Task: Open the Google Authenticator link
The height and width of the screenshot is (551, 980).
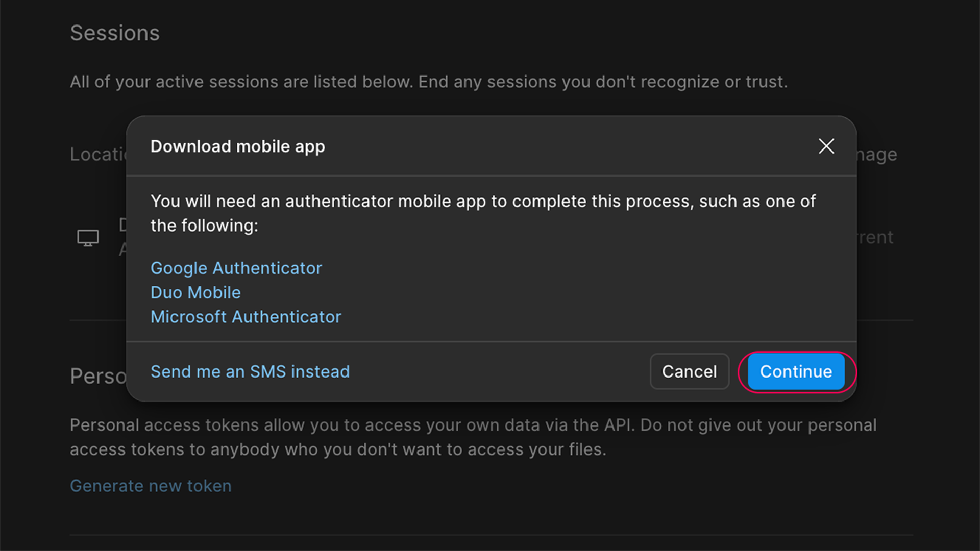Action: click(236, 268)
